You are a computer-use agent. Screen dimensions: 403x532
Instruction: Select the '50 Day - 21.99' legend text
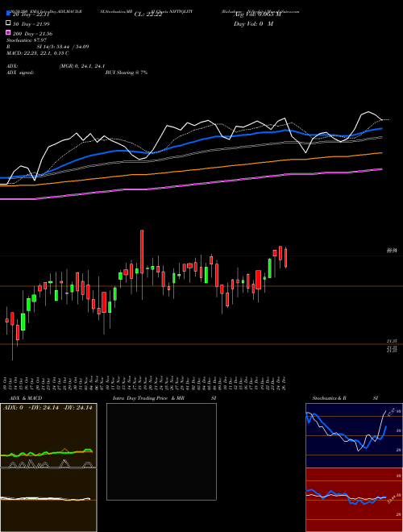point(31,23)
